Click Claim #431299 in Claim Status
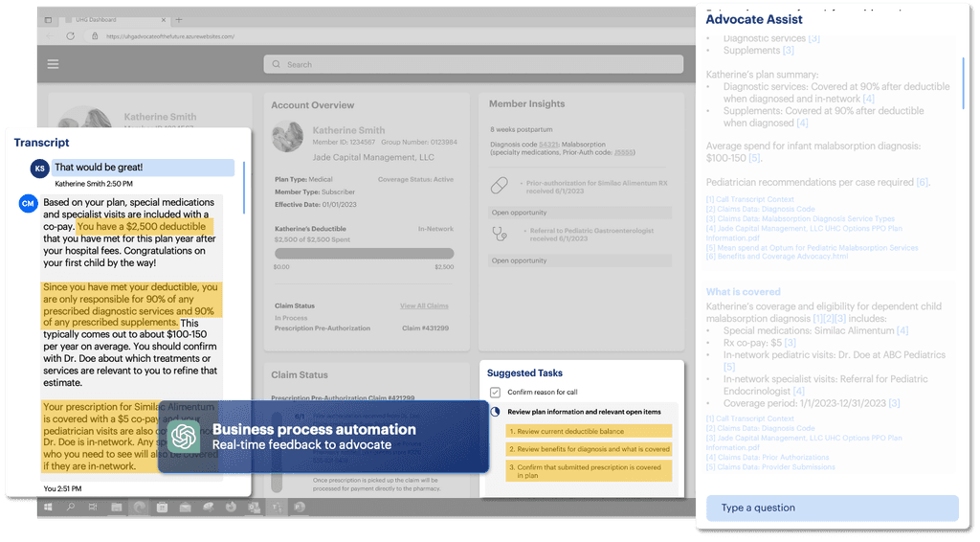This screenshot has width=980, height=542. click(425, 328)
